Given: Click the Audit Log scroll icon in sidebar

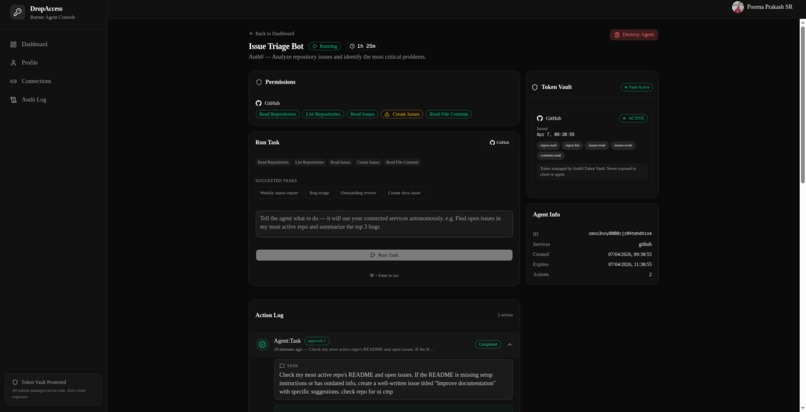Looking at the screenshot, I should point(13,100).
